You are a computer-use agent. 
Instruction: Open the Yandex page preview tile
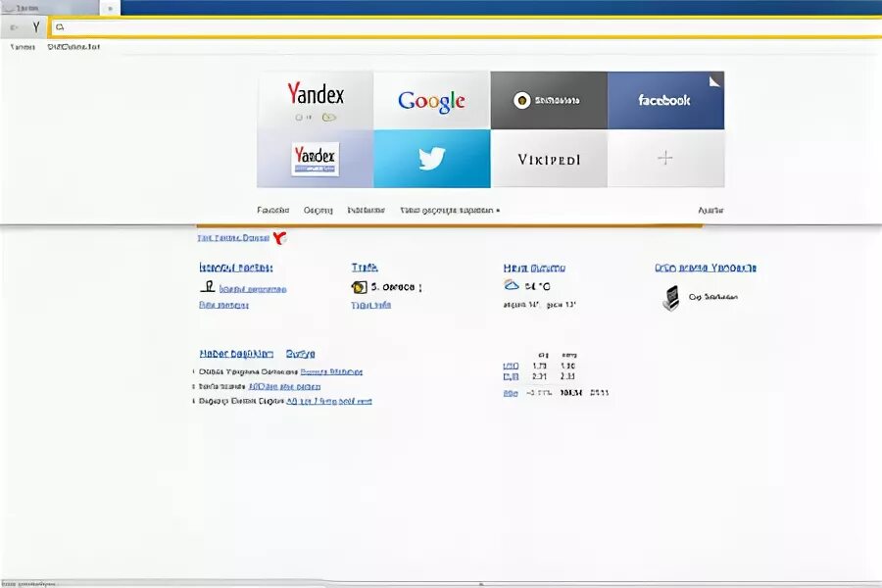click(315, 159)
